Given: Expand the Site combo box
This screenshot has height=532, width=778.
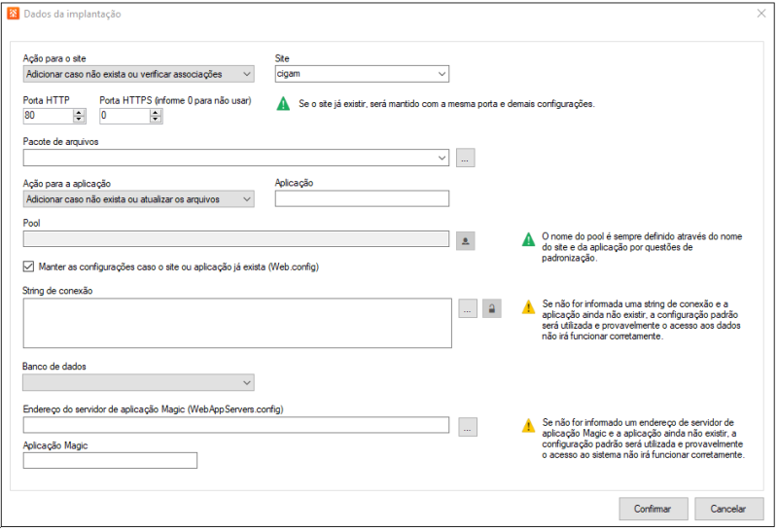Looking at the screenshot, I should 441,74.
